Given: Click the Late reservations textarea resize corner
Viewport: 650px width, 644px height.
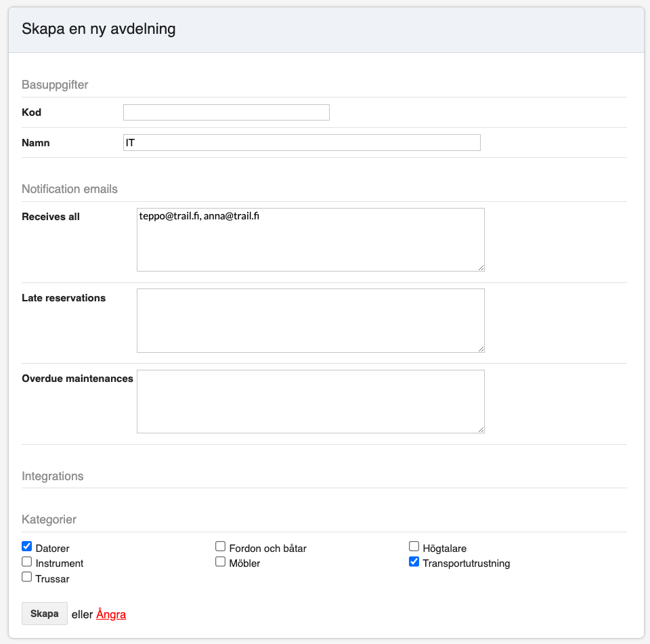Looking at the screenshot, I should (481, 349).
